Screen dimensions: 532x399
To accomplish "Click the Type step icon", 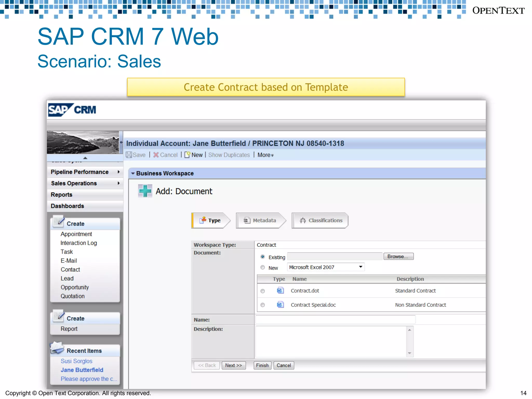I will tap(203, 220).
